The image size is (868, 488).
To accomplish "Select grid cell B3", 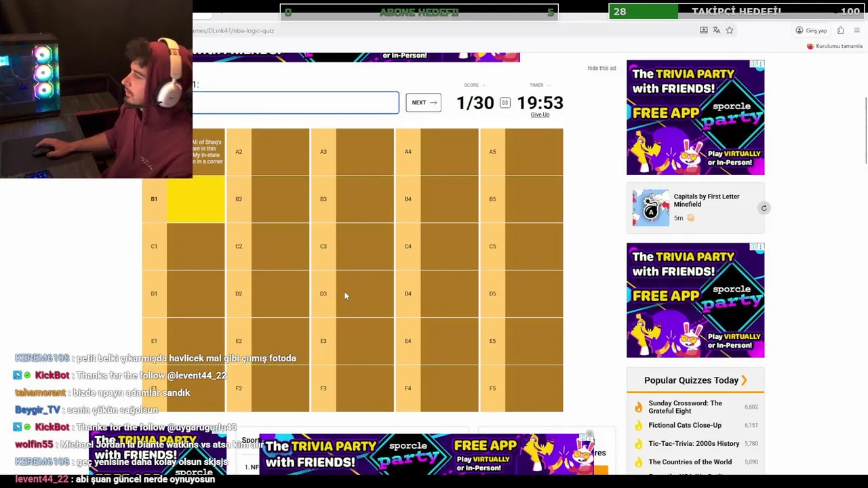I will 352,199.
